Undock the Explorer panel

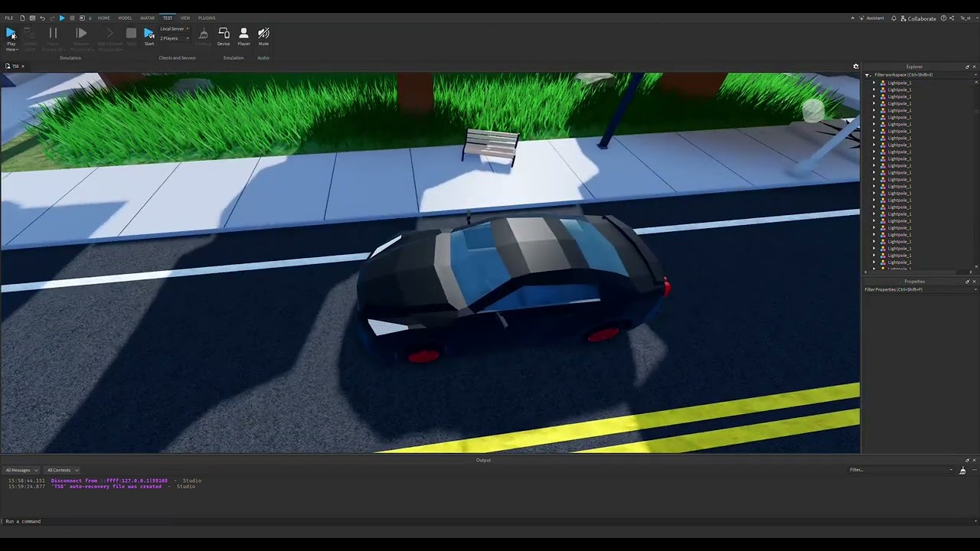(x=968, y=67)
